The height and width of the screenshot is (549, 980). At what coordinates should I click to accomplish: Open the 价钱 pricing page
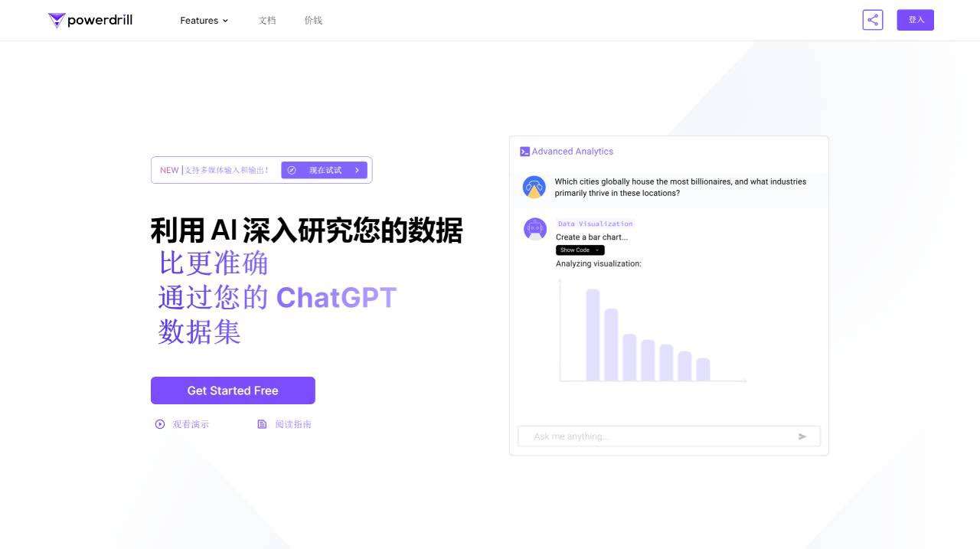313,21
